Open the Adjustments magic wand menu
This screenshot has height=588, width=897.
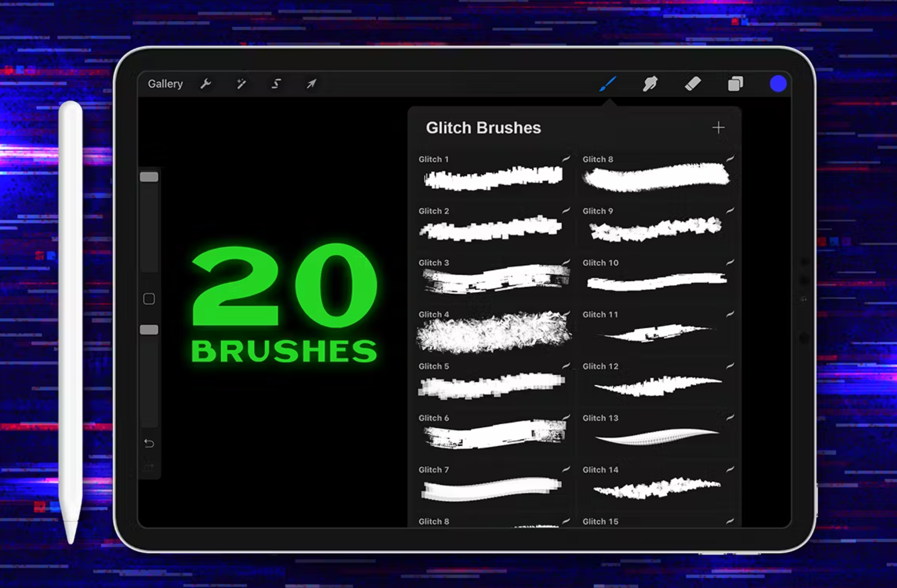tap(241, 84)
